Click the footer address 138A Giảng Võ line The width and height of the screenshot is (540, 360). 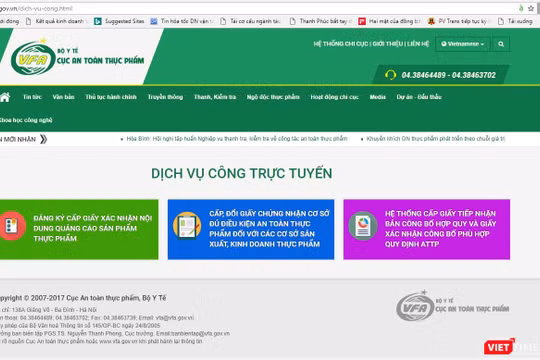coord(49,310)
